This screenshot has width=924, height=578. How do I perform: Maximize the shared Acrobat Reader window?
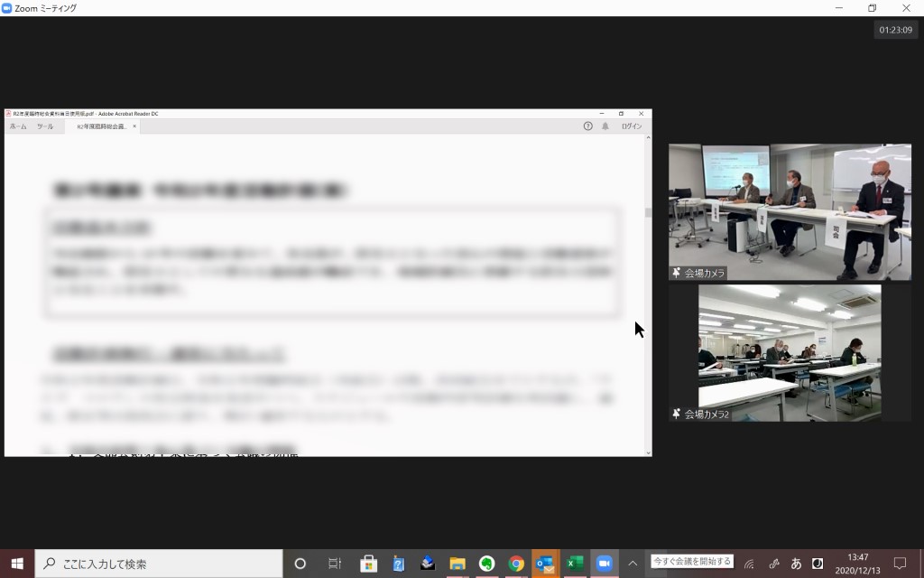[x=621, y=113]
